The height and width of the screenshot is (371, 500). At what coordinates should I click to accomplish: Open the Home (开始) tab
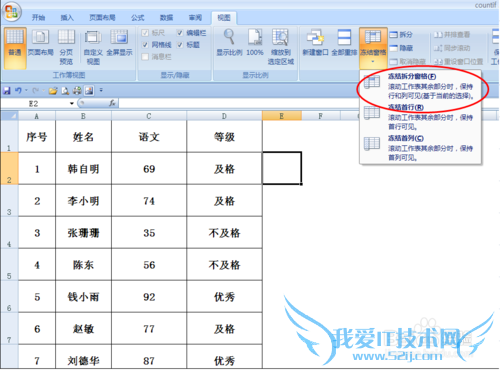(38, 18)
